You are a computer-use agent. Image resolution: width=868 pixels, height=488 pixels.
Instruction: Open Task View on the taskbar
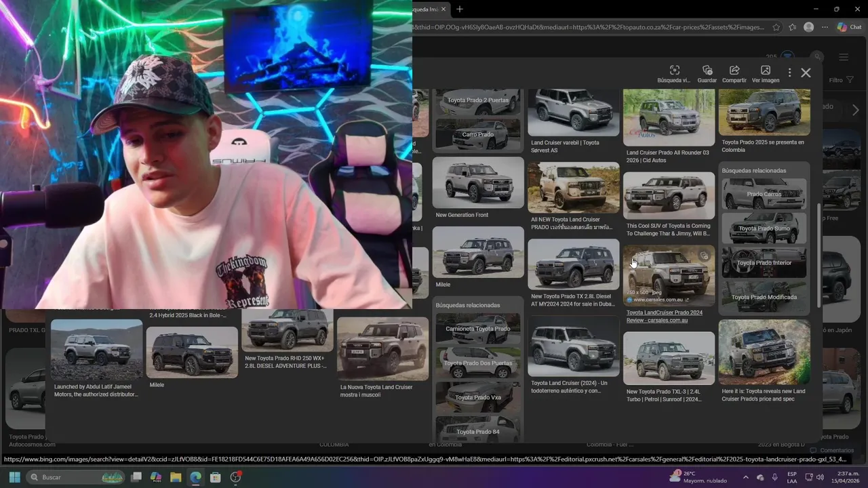coord(136,477)
